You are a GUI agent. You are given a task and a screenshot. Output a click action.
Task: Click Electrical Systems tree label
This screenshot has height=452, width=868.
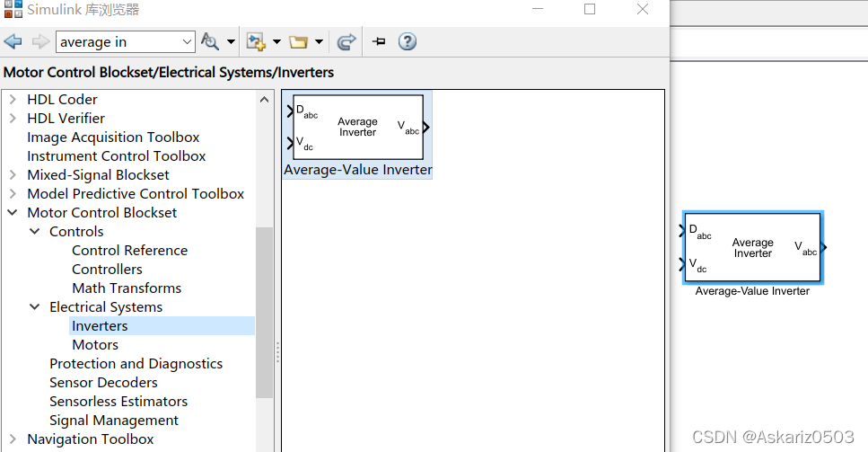tap(106, 306)
